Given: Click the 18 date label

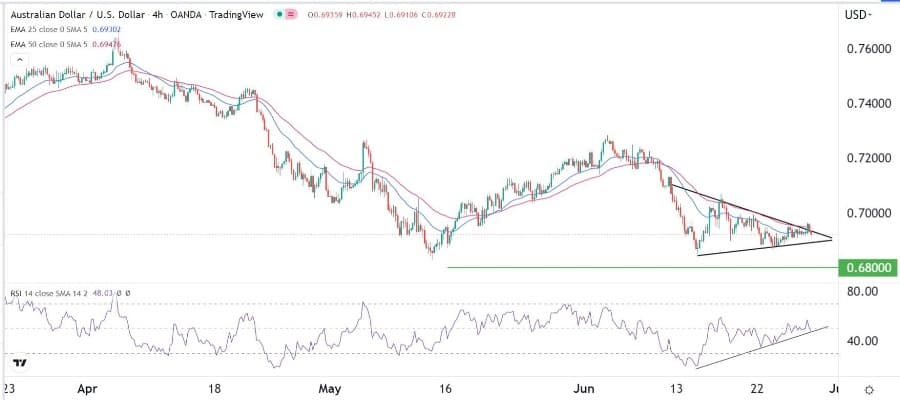Looking at the screenshot, I should coord(214,389).
